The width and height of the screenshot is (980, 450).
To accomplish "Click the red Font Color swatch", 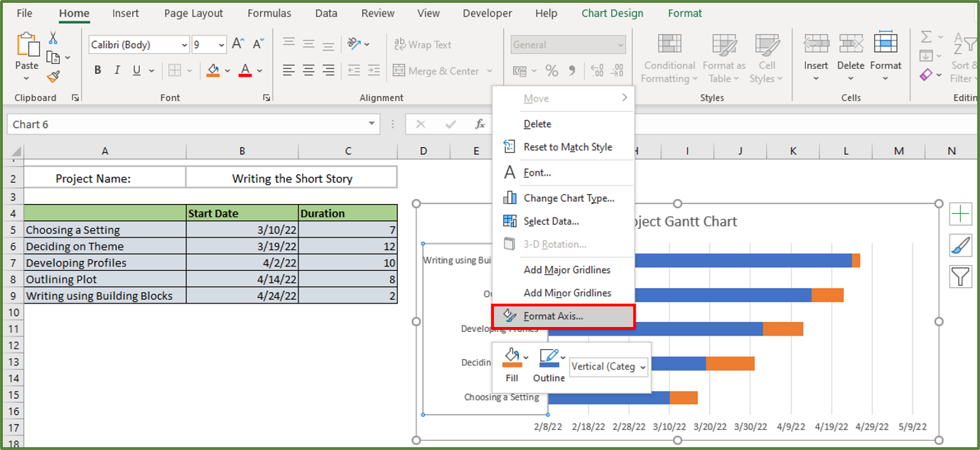I will [x=244, y=70].
